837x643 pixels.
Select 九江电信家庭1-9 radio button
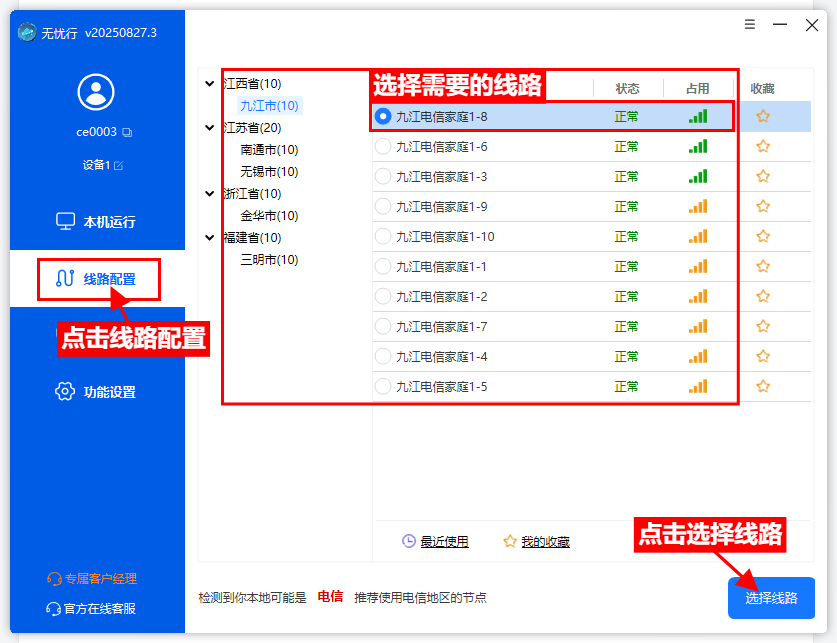[382, 207]
